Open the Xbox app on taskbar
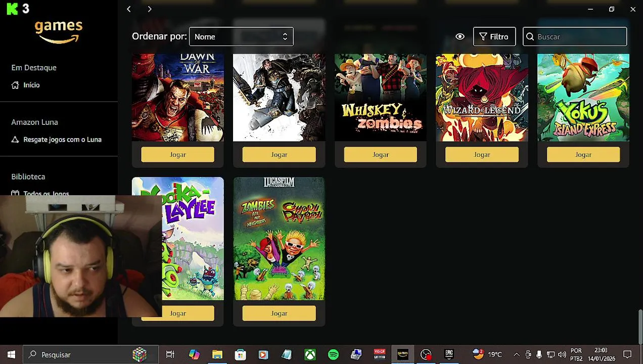 tap(310, 354)
